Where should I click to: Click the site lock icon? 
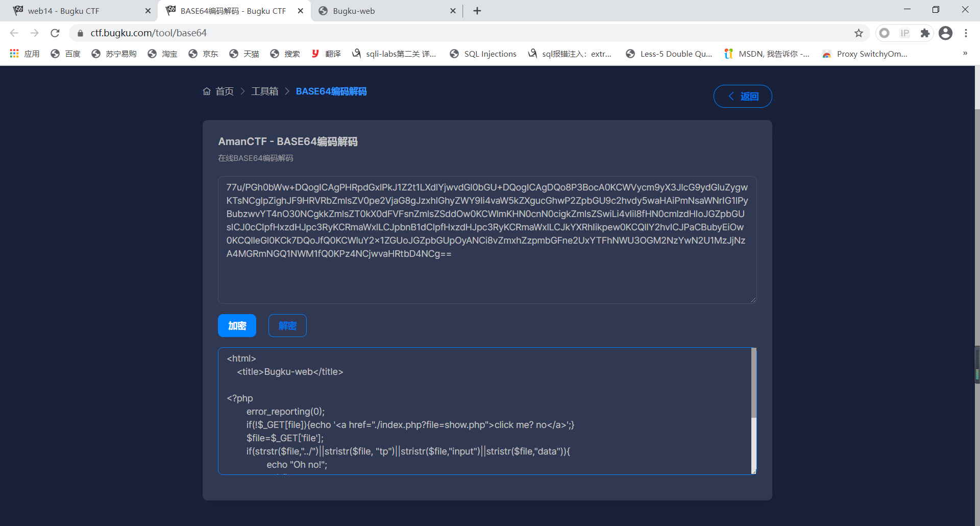(x=80, y=33)
